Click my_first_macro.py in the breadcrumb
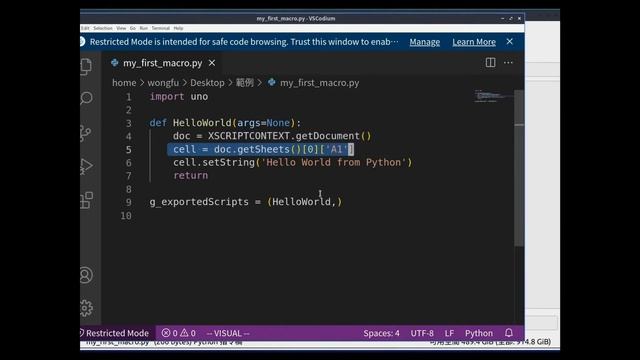The image size is (640, 360). tap(319, 83)
